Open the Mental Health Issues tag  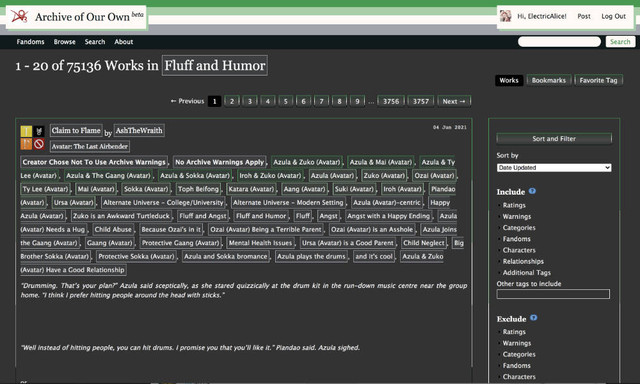click(x=260, y=243)
